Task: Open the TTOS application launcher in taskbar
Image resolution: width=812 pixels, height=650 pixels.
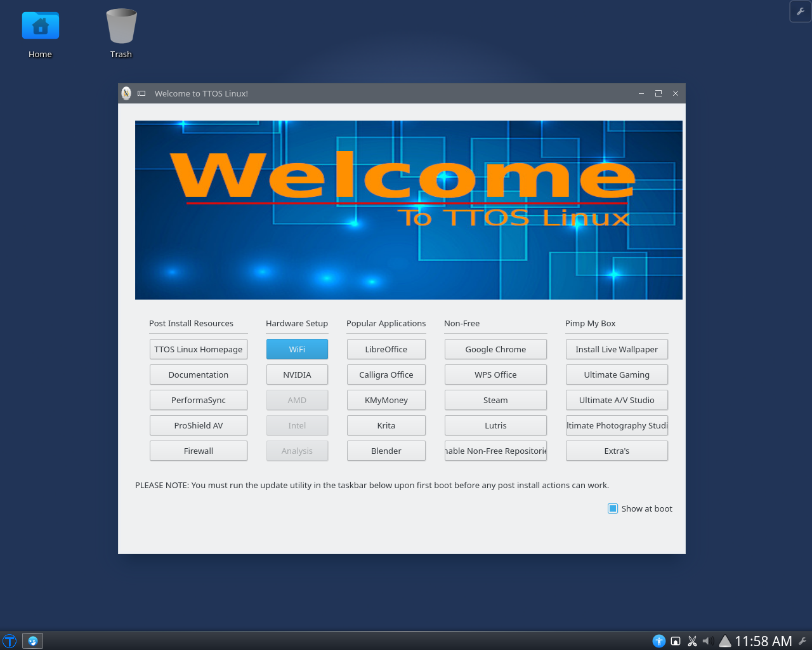Action: (10, 641)
